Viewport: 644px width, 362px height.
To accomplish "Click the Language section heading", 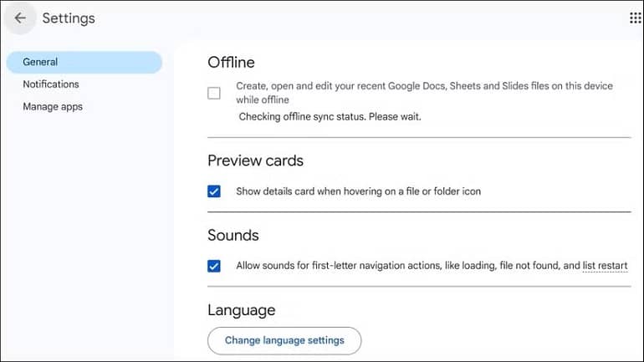I will tap(241, 310).
